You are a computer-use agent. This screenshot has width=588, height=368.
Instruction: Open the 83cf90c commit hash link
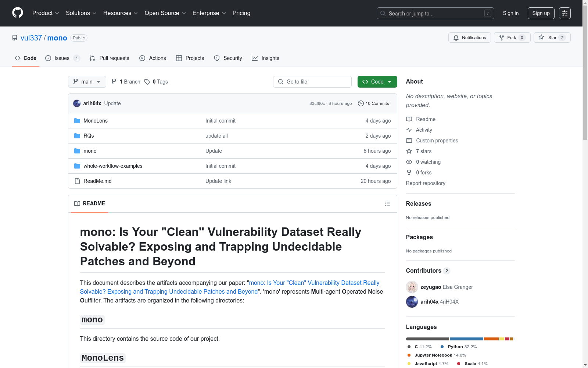pyautogui.click(x=317, y=103)
